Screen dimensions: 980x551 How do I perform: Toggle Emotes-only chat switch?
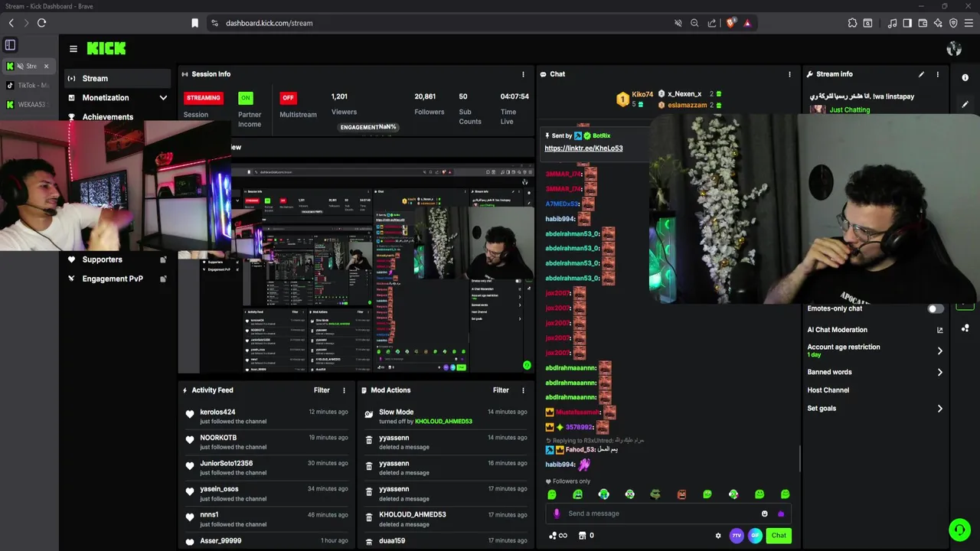pyautogui.click(x=936, y=309)
